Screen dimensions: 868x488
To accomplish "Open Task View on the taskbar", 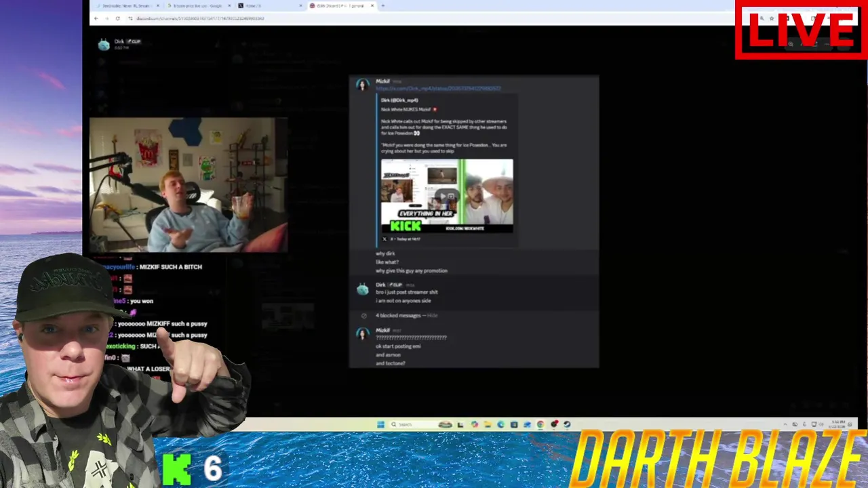I will tap(460, 424).
